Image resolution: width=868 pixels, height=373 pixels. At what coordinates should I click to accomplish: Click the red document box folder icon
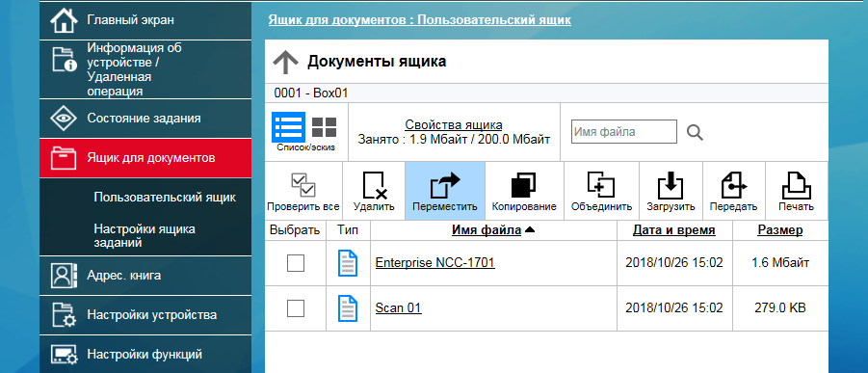pyautogui.click(x=65, y=158)
